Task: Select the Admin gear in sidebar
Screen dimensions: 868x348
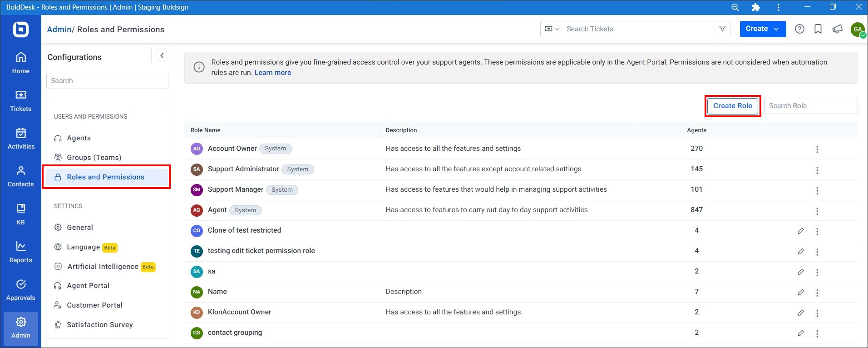Action: [x=21, y=328]
